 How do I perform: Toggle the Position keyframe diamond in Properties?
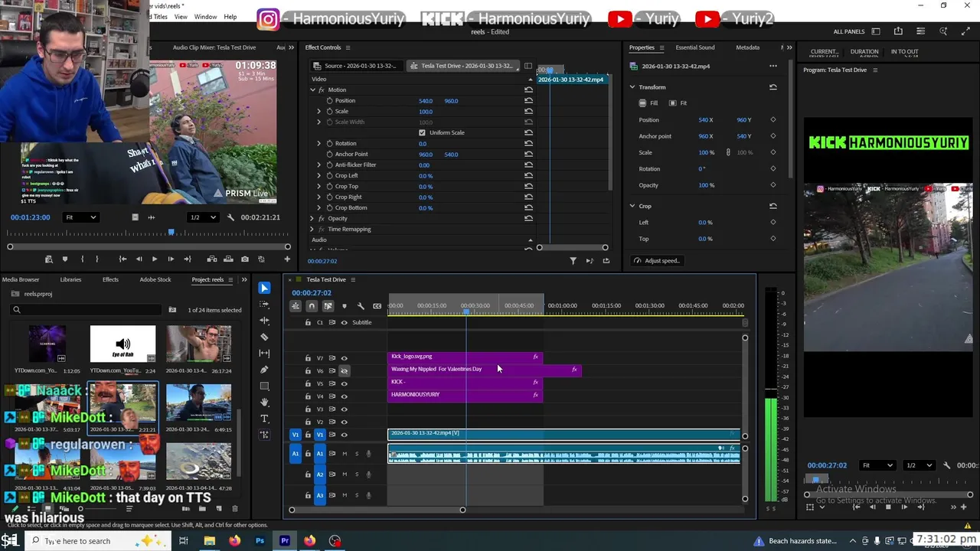click(x=773, y=120)
